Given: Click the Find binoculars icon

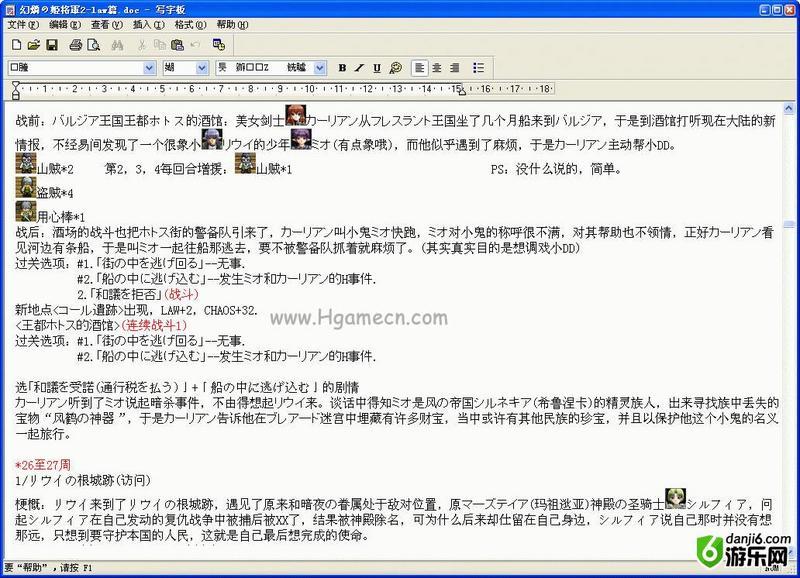Looking at the screenshot, I should pos(117,45).
